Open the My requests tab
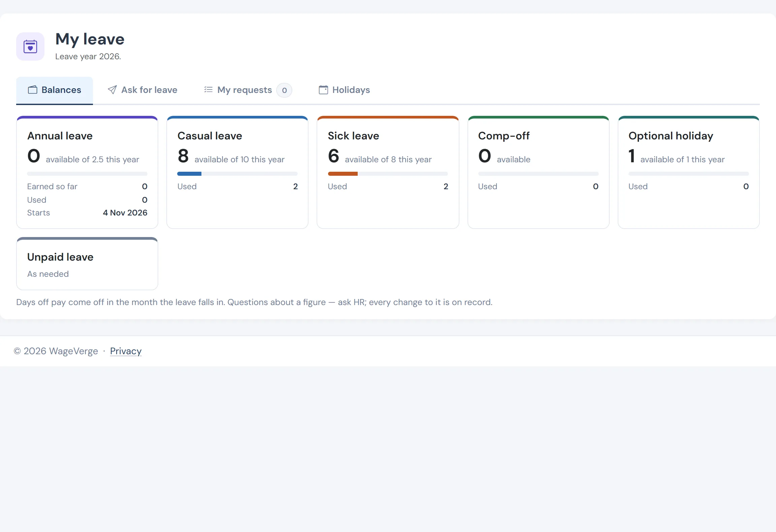 point(248,90)
